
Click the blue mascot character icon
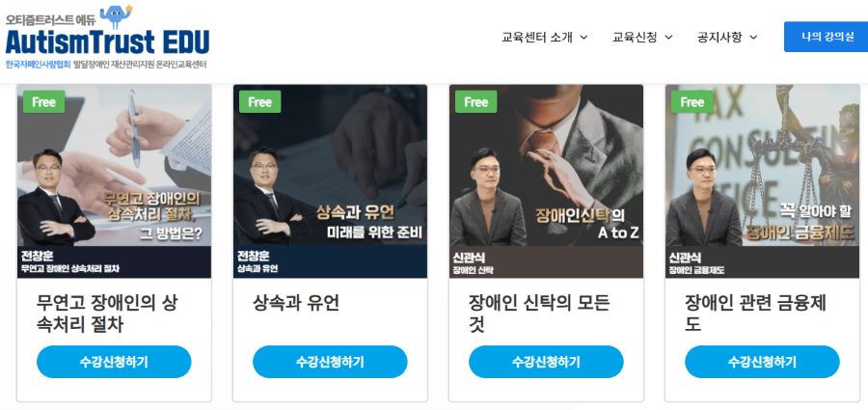point(117,16)
